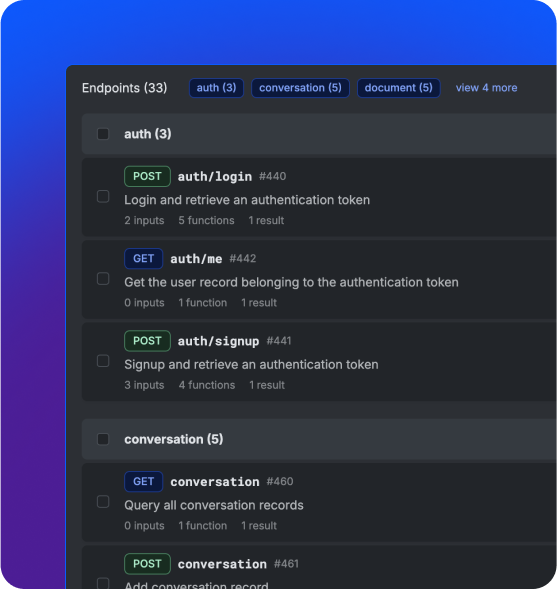Click the view 4 more link

pyautogui.click(x=486, y=88)
